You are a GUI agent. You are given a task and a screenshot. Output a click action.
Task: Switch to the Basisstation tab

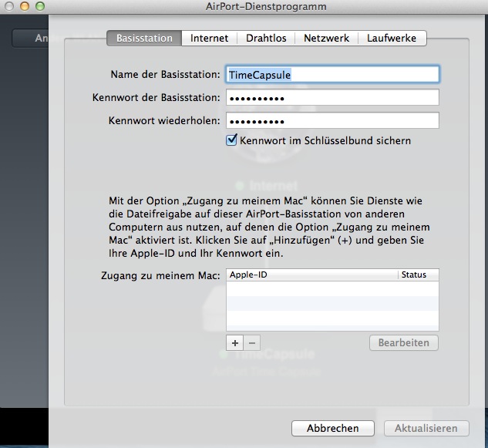point(144,38)
